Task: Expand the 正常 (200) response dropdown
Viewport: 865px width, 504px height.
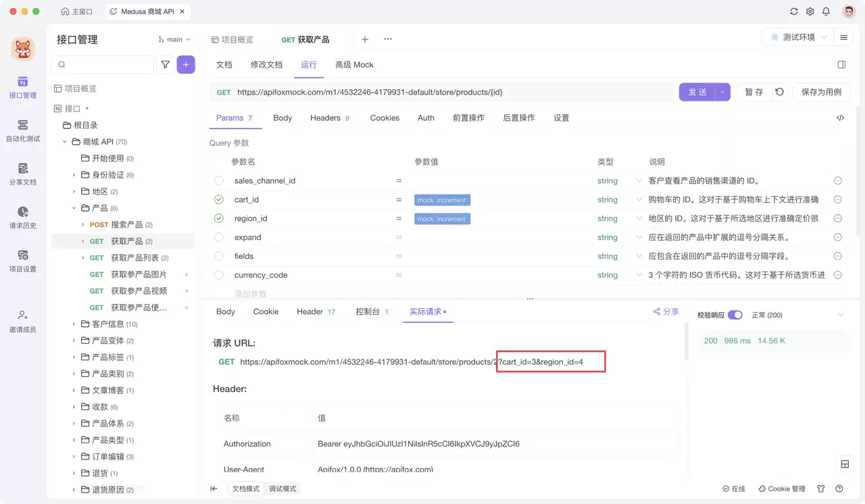Action: [841, 315]
